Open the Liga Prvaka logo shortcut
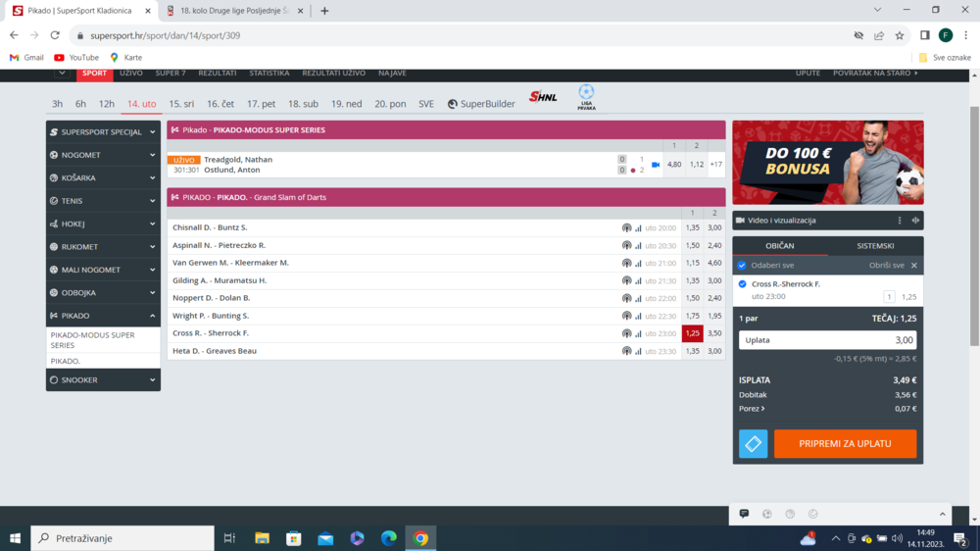Viewport: 980px width, 551px height. tap(586, 97)
